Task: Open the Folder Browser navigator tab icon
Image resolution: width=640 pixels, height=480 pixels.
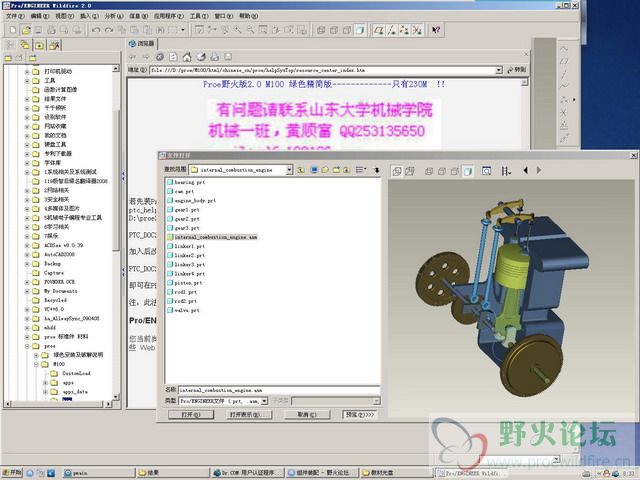Action: coord(25,45)
